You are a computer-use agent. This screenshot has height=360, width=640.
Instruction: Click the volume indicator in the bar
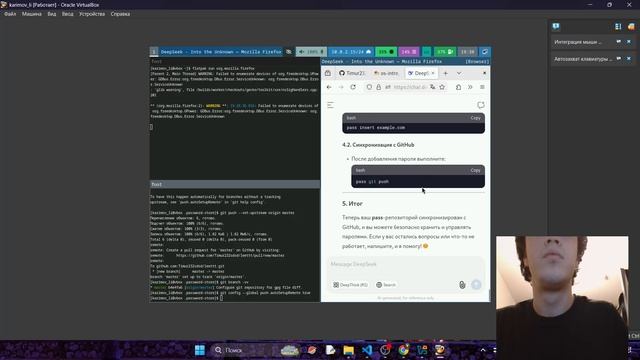tap(311, 52)
